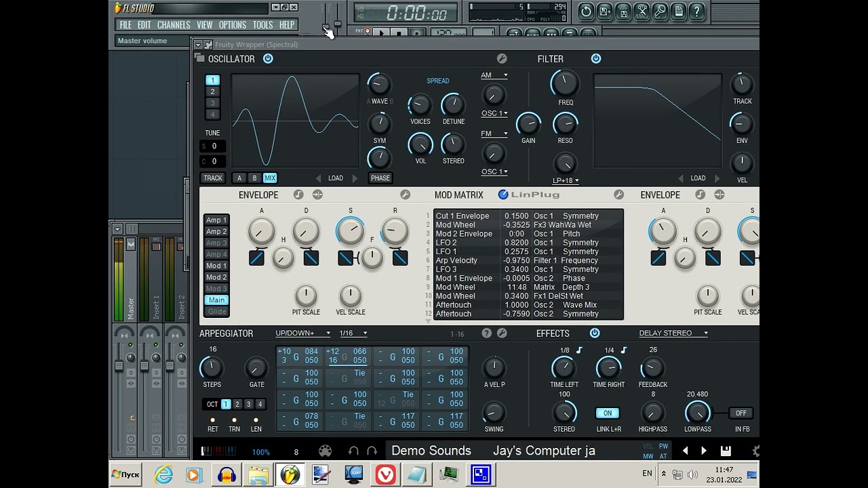The image size is (868, 488).
Task: Select the Amp 1 envelope
Action: (217, 220)
